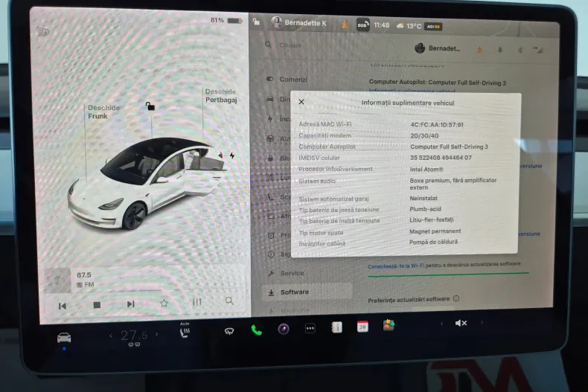Open the settings menu with car icon
588x392 pixels.
click(270, 99)
